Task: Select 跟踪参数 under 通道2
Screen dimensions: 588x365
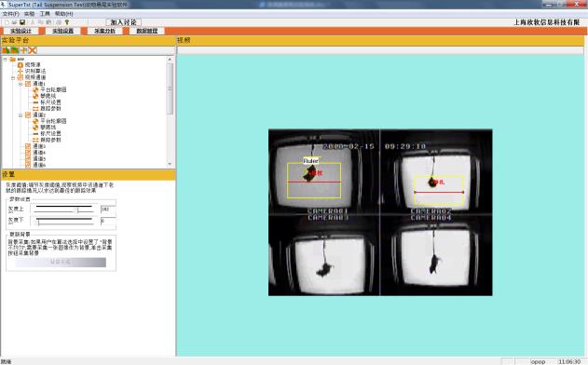Action: tap(50, 140)
